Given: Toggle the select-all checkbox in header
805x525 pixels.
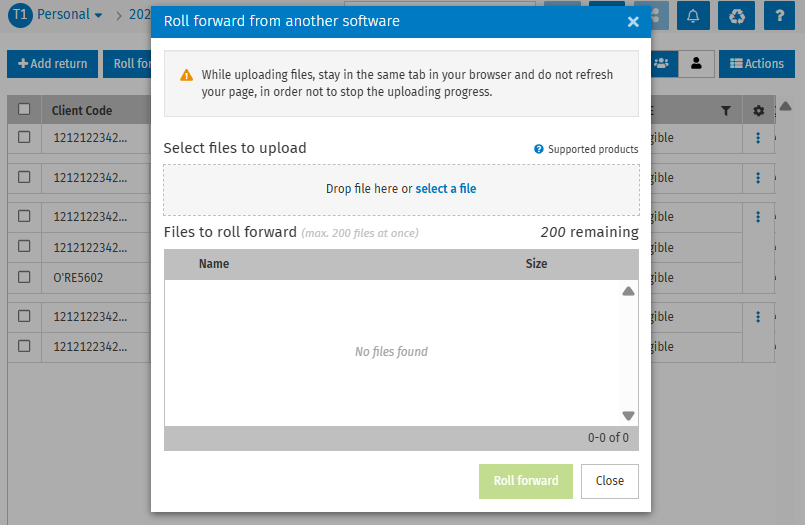Looking at the screenshot, I should (24, 109).
